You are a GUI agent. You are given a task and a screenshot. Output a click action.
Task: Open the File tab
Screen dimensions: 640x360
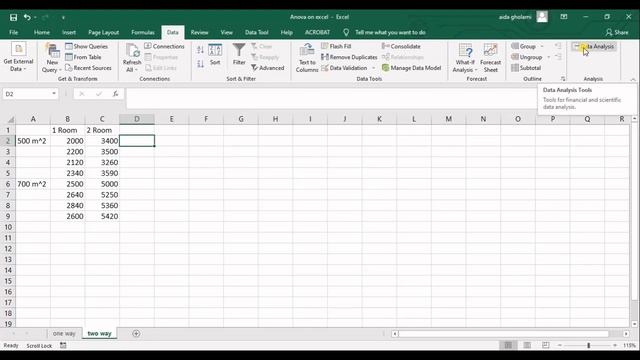point(13,32)
